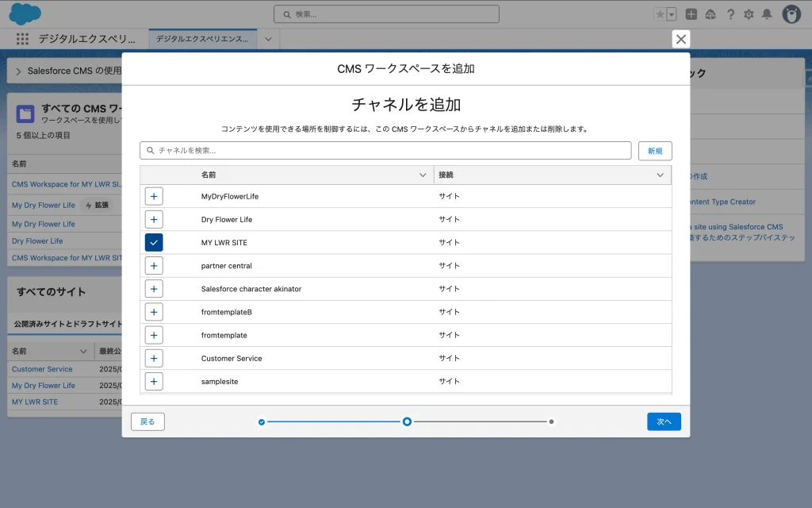Click the global actions plus icon
Viewport: 812px width, 508px height.
[691, 14]
